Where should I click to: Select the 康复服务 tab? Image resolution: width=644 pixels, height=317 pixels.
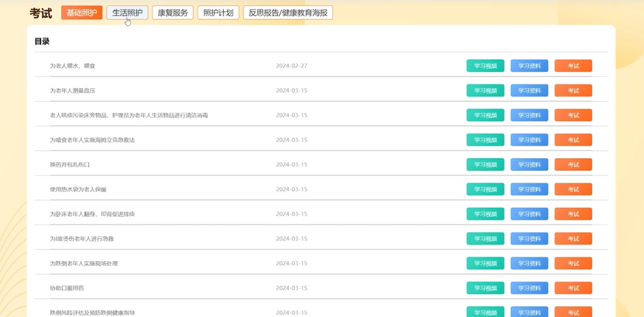coord(173,13)
